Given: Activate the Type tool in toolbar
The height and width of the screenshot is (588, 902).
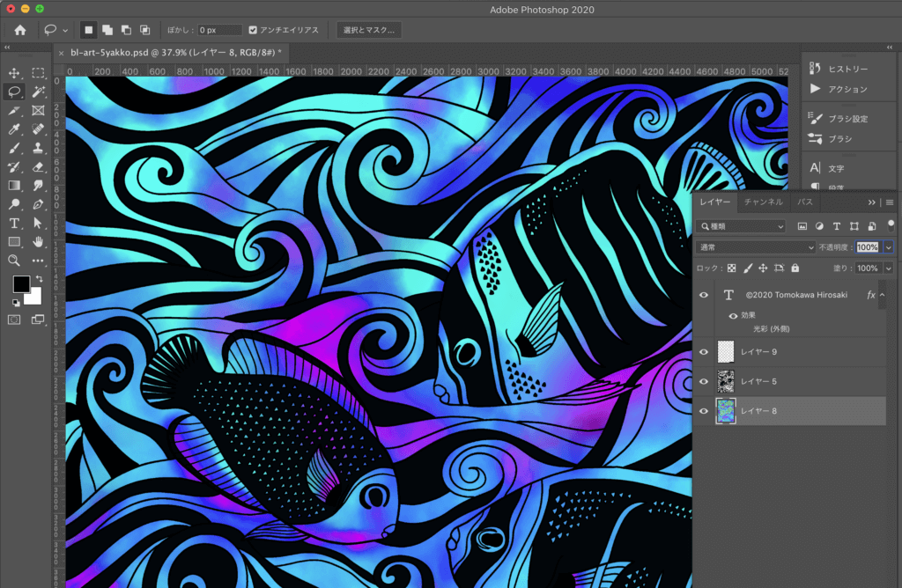Looking at the screenshot, I should tap(14, 224).
